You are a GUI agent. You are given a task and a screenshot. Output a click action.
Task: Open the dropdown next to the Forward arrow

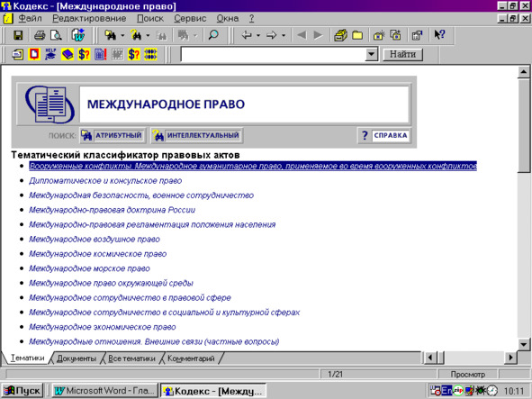(284, 35)
